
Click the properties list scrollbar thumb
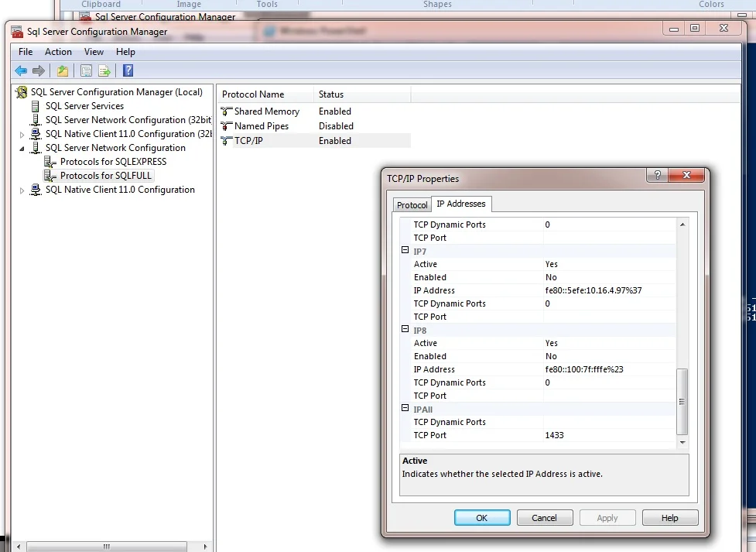(682, 402)
